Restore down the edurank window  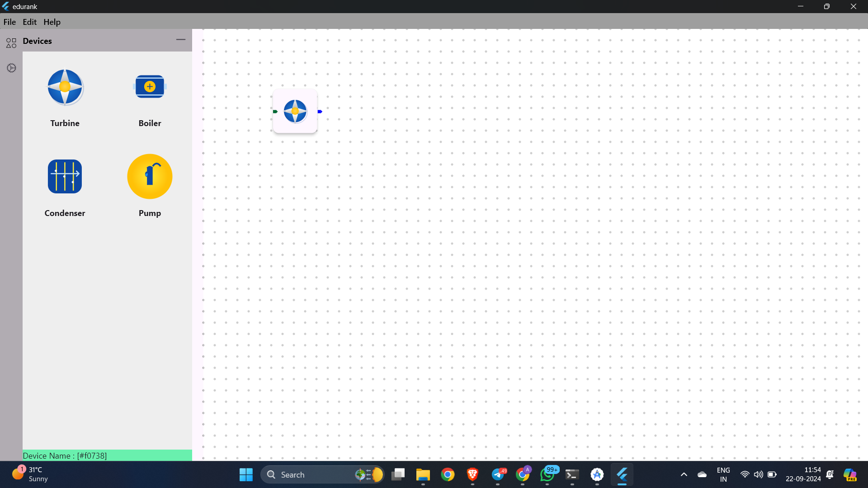pyautogui.click(x=827, y=6)
